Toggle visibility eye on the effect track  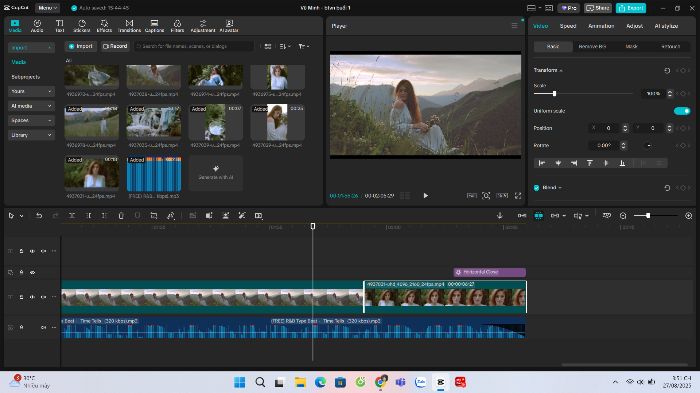[x=33, y=272]
